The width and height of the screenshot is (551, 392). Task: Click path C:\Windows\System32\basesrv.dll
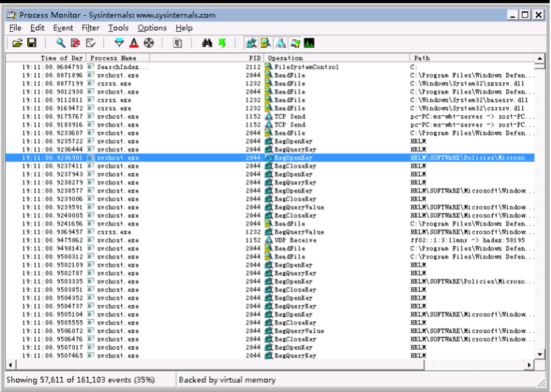point(469,100)
